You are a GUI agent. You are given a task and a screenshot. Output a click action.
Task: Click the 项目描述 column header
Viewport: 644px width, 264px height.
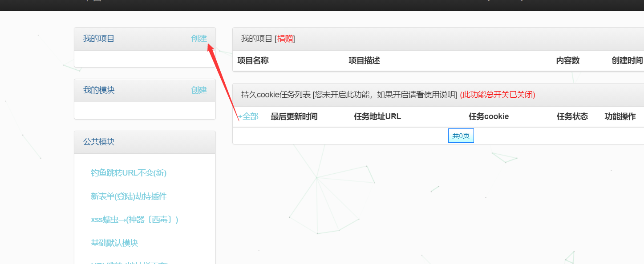tap(364, 60)
